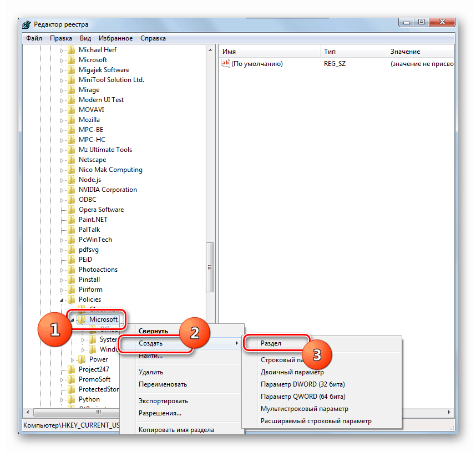The height and width of the screenshot is (452, 476).
Task: Click the Michael Herf folder icon
Action: tap(71, 50)
